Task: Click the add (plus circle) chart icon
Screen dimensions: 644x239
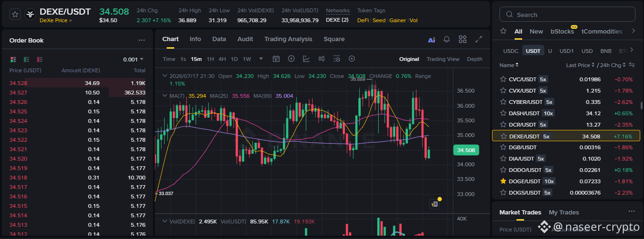Action: [x=291, y=59]
